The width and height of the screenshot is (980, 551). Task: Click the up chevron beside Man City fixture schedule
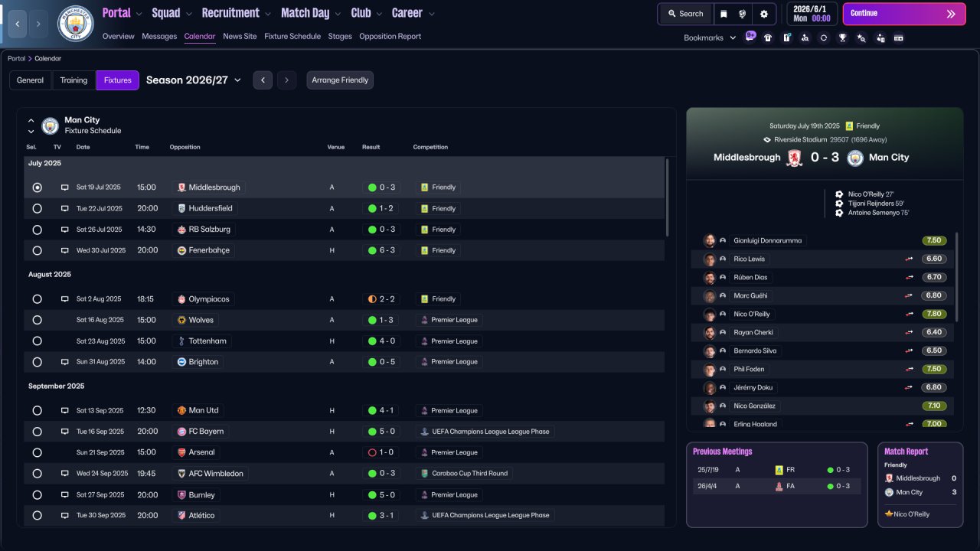coord(31,120)
